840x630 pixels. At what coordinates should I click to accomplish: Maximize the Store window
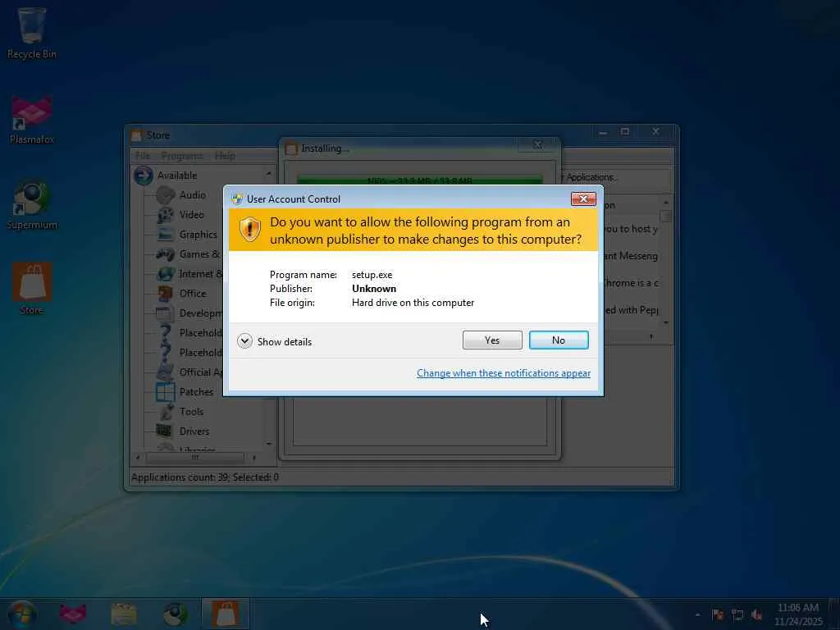point(624,132)
